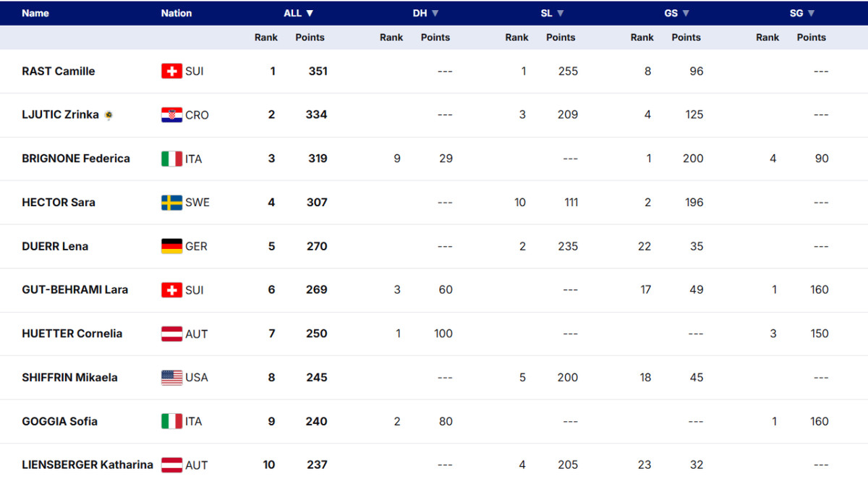This screenshot has width=868, height=487.
Task: Sort by the ALL column arrow
Action: pos(310,13)
